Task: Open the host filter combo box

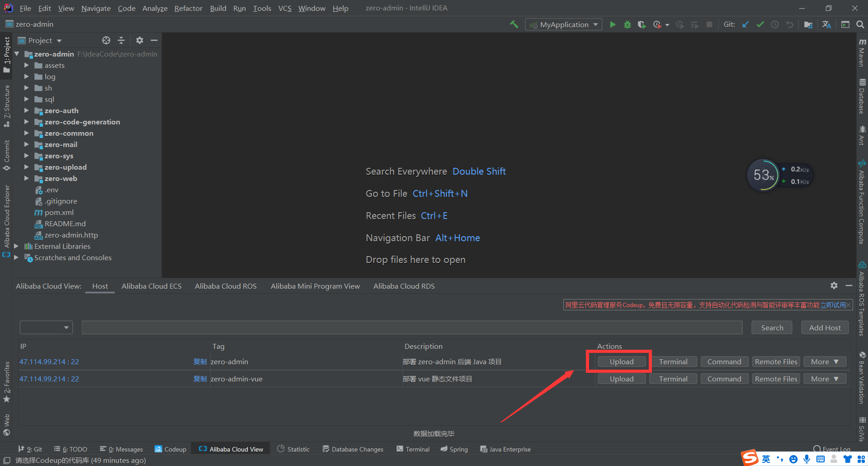Action: click(46, 327)
